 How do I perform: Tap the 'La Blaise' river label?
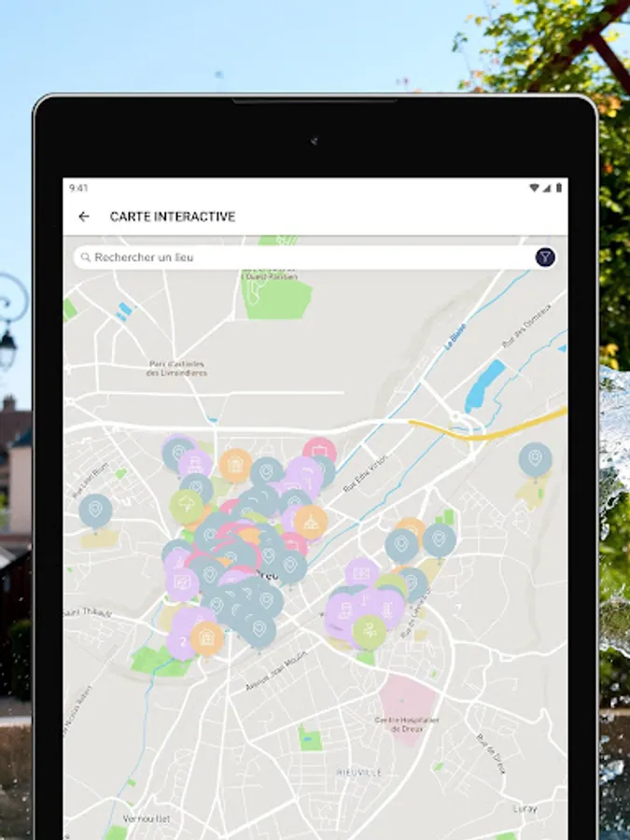click(x=455, y=338)
